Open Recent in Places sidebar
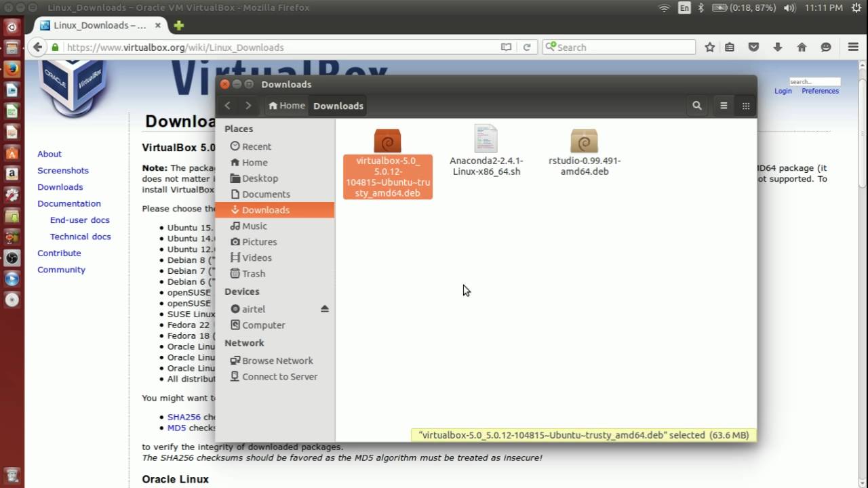868x488 pixels. (x=275, y=146)
